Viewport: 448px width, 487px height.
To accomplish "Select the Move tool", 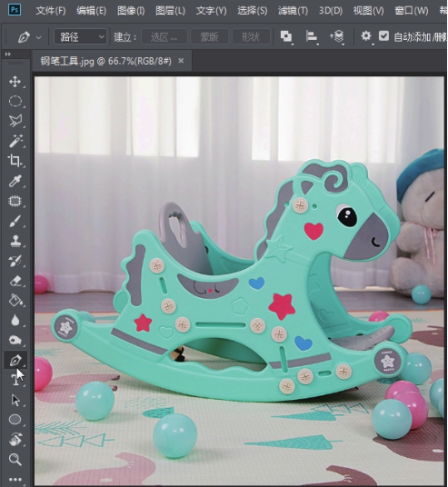I will click(15, 82).
